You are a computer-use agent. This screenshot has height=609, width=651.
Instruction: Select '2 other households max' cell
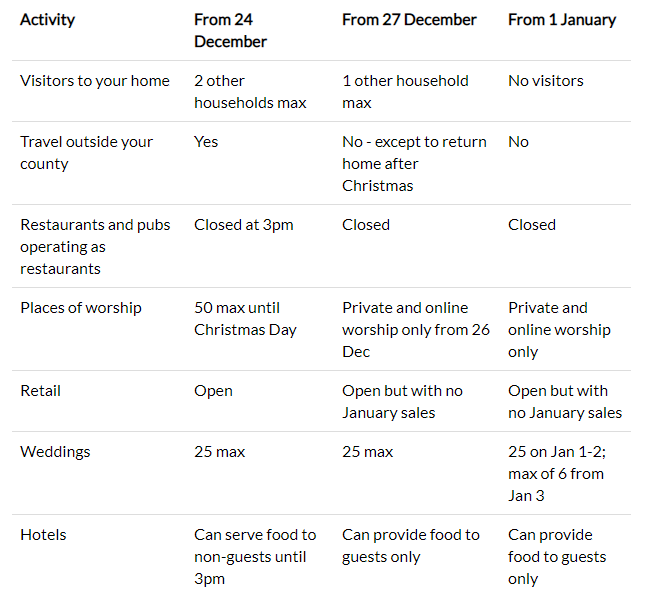coord(250,92)
